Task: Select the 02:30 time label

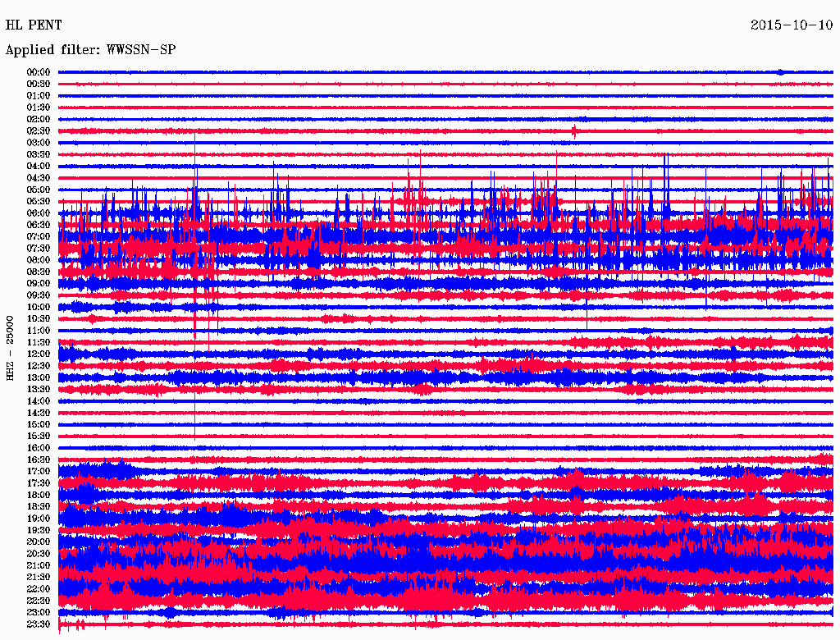Action: click(x=39, y=131)
